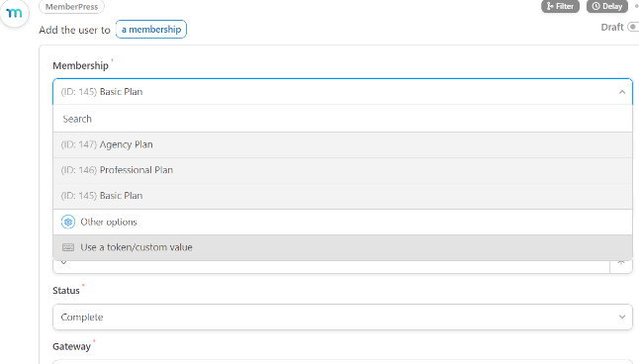Click the asterisk token button behind the dropdown

621,265
